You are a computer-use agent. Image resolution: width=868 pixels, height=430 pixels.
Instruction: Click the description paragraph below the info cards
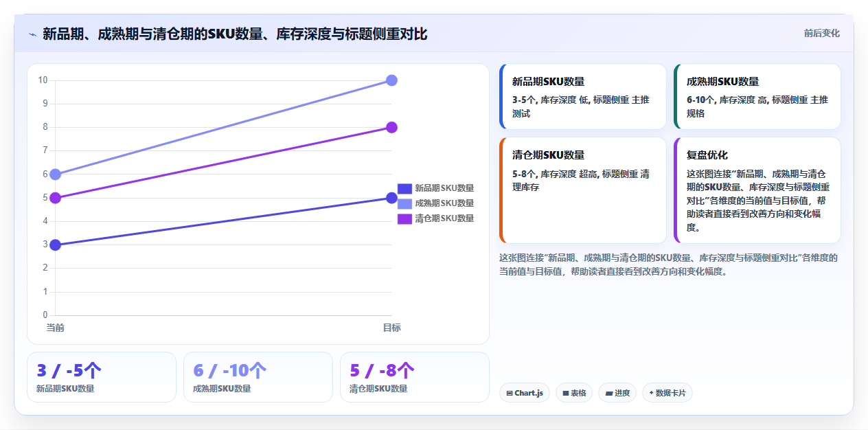pyautogui.click(x=668, y=264)
